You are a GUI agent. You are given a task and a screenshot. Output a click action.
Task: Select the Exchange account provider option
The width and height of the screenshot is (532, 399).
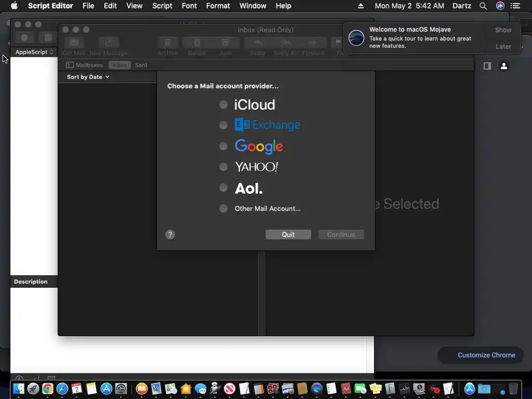tap(223, 125)
